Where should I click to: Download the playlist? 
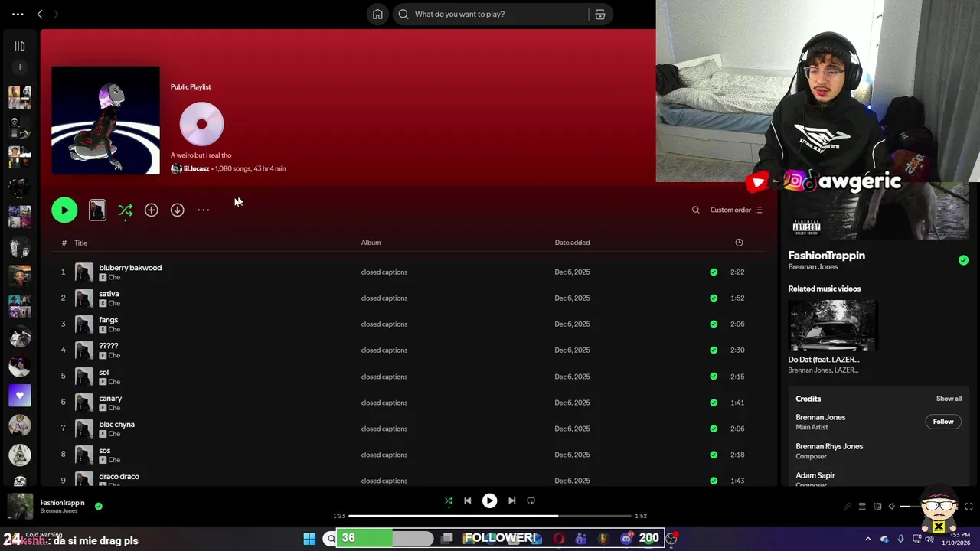[177, 210]
